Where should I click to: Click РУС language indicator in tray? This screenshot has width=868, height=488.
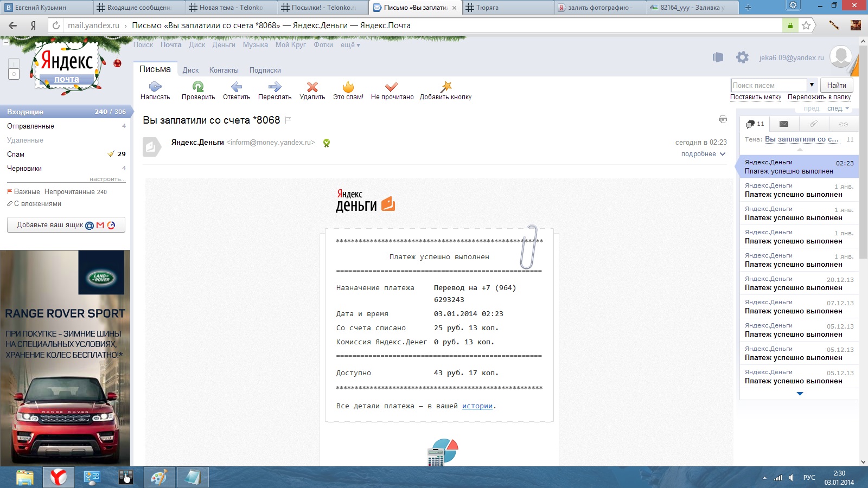[x=809, y=478]
